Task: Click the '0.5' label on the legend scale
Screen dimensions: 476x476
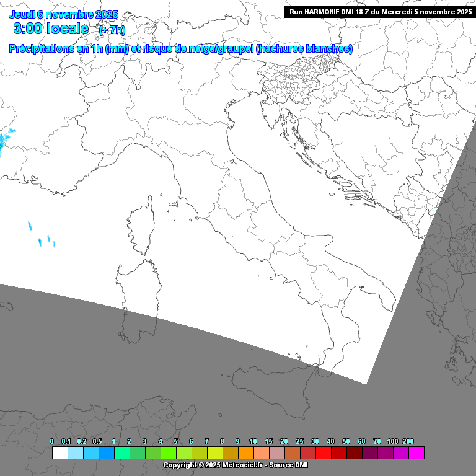Action: (x=97, y=441)
